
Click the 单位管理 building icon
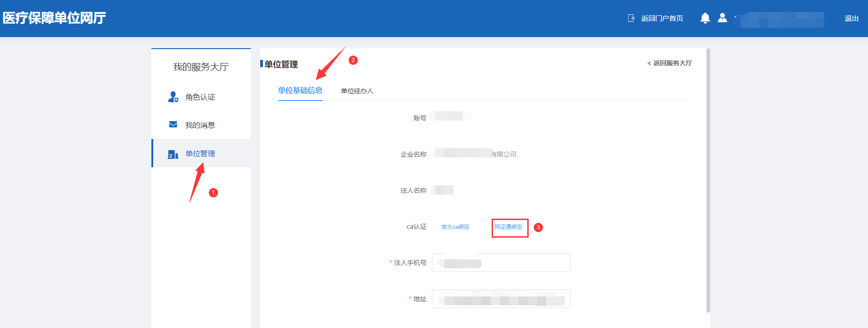(x=173, y=154)
